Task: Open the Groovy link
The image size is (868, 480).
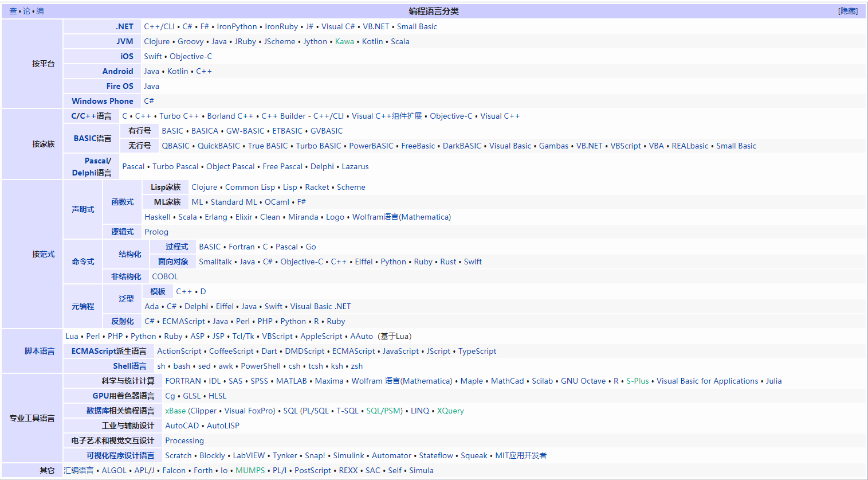Action: 190,41
